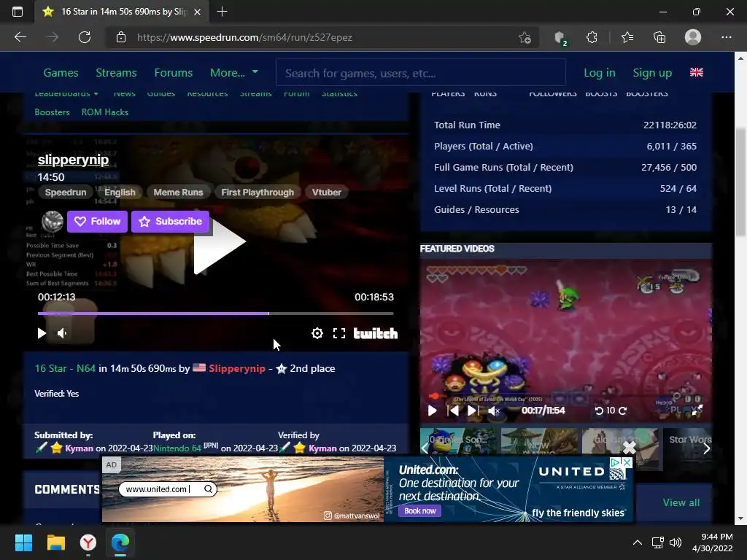Viewport: 747px width, 560px height.
Task: Reload the speedrun.com page
Action: tap(85, 37)
